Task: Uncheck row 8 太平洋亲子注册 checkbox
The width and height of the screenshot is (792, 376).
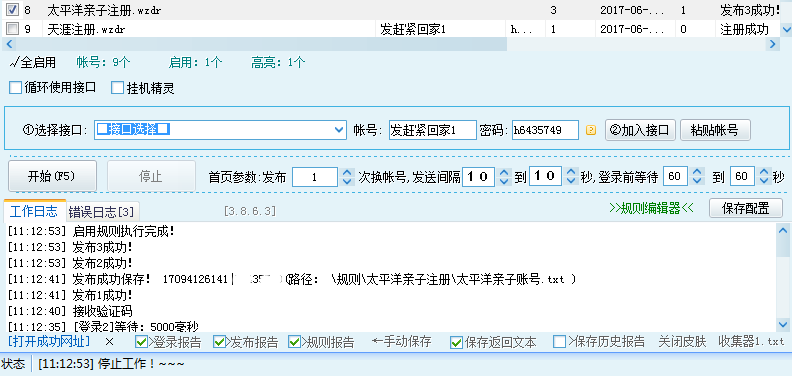Action: (x=14, y=9)
